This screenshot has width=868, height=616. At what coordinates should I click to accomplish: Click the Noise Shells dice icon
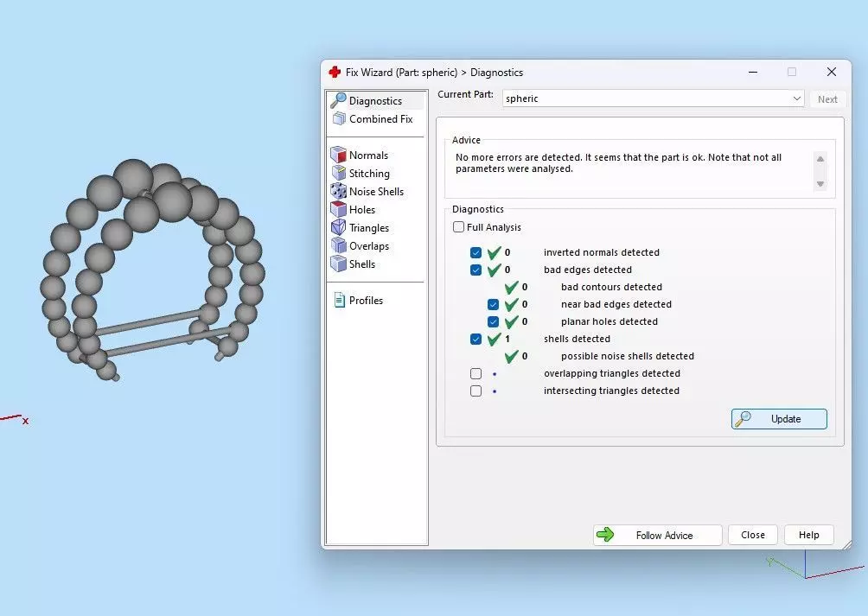tap(338, 191)
